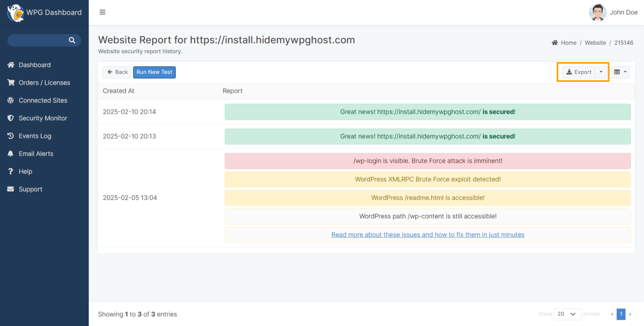Image resolution: width=644 pixels, height=326 pixels.
Task: Open Email Alerts settings
Action: pyautogui.click(x=36, y=154)
